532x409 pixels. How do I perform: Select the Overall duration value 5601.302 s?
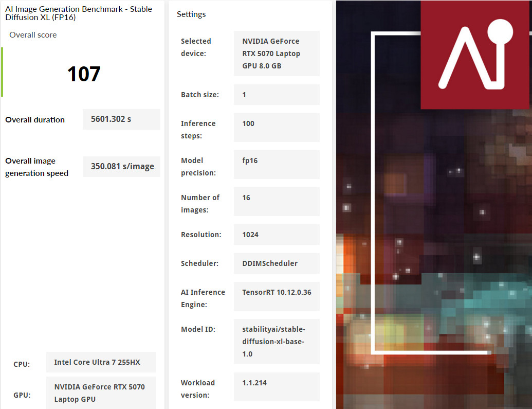(x=121, y=119)
